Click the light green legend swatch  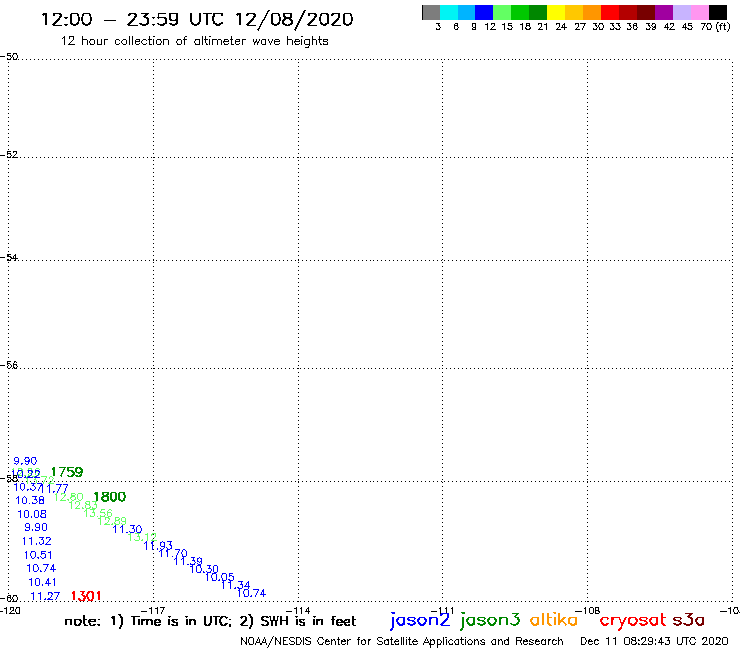click(502, 12)
